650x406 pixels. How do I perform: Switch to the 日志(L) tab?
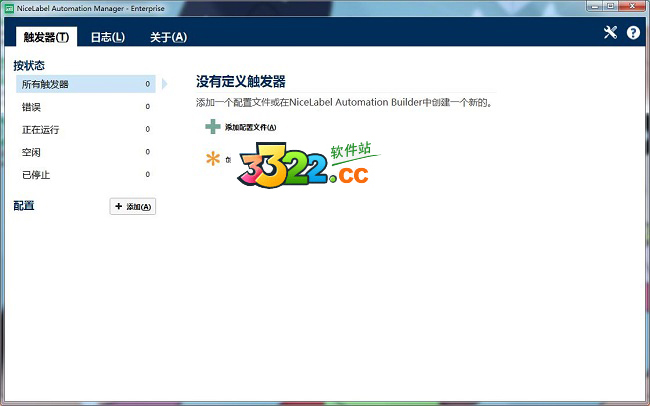(107, 37)
